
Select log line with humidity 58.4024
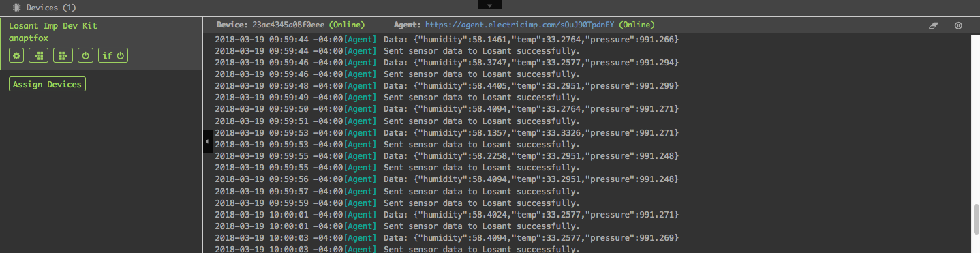tap(446, 214)
